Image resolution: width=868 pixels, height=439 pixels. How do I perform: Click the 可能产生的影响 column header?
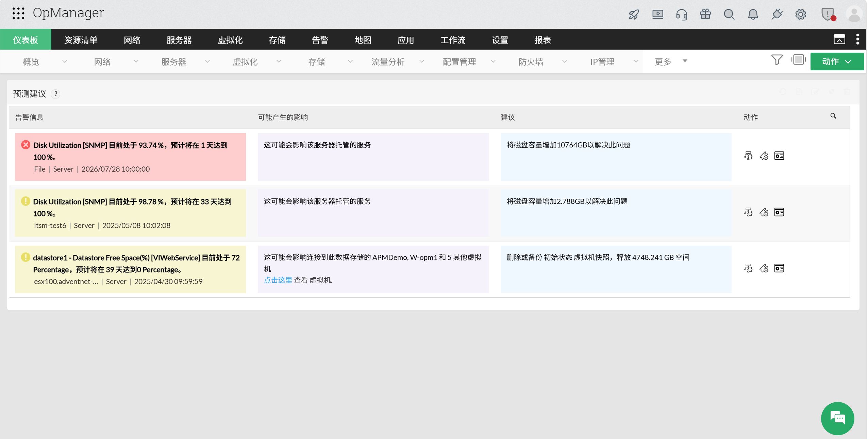click(283, 117)
